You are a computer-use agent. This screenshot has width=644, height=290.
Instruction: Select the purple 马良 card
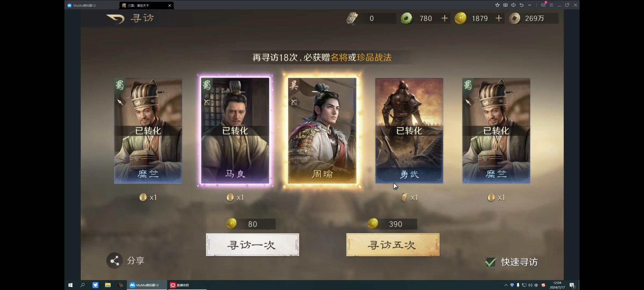click(235, 131)
